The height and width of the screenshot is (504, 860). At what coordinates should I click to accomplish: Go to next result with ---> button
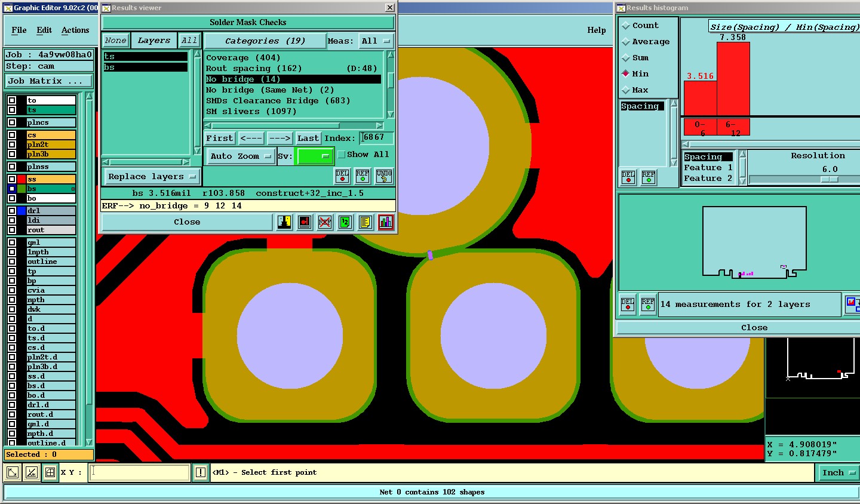click(279, 139)
